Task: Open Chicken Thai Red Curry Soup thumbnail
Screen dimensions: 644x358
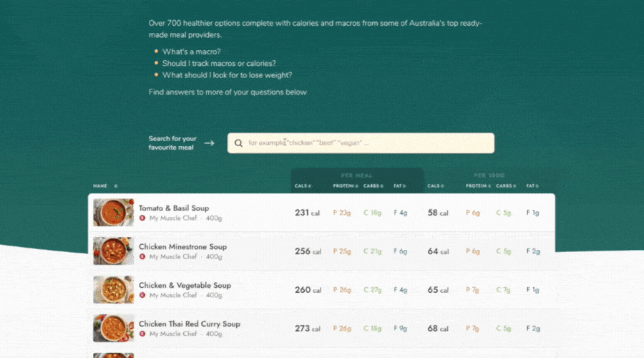Action: [x=113, y=329]
